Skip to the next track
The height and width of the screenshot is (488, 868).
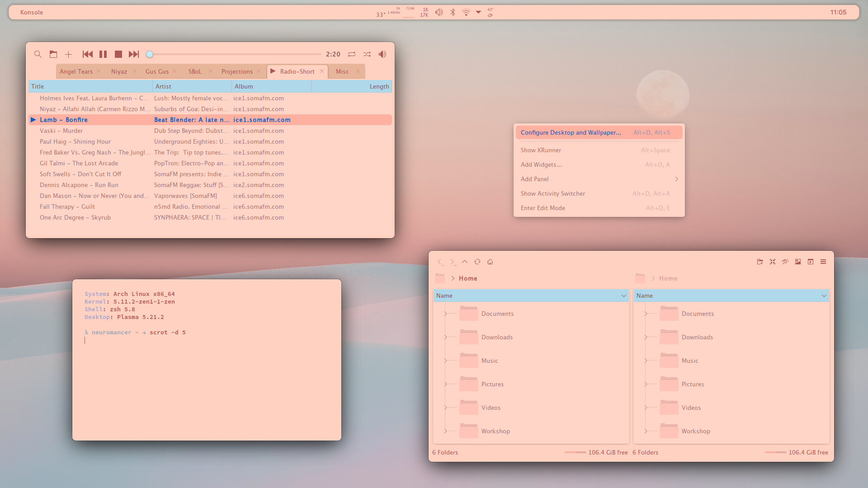coord(134,54)
